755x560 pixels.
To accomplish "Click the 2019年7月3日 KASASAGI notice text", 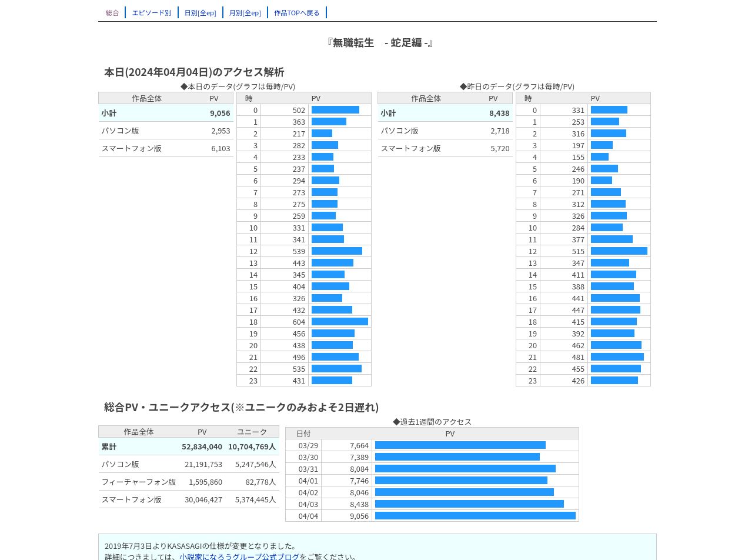I will 201,546.
